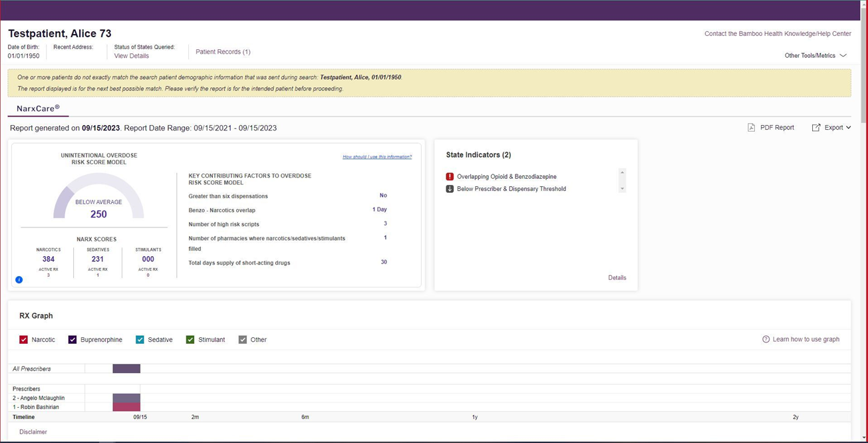This screenshot has height=443, width=868.
Task: Click Learn how to use graph
Action: pos(805,339)
